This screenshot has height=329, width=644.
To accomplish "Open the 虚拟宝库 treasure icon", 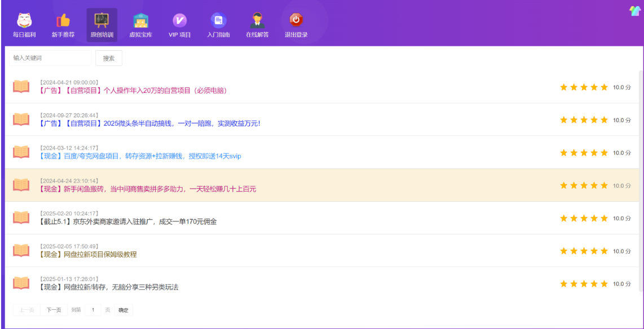I will click(140, 21).
